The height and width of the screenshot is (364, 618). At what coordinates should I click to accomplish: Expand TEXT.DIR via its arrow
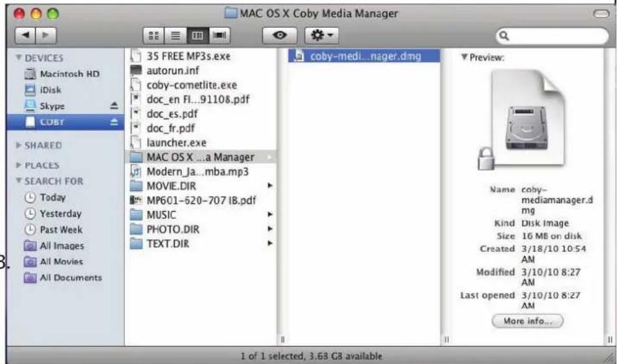(270, 243)
